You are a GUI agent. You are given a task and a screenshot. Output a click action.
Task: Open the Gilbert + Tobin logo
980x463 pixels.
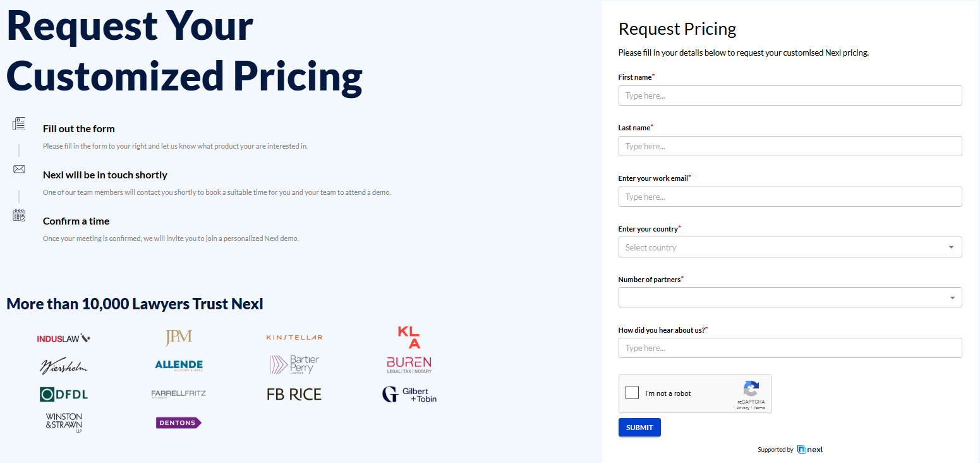point(409,393)
